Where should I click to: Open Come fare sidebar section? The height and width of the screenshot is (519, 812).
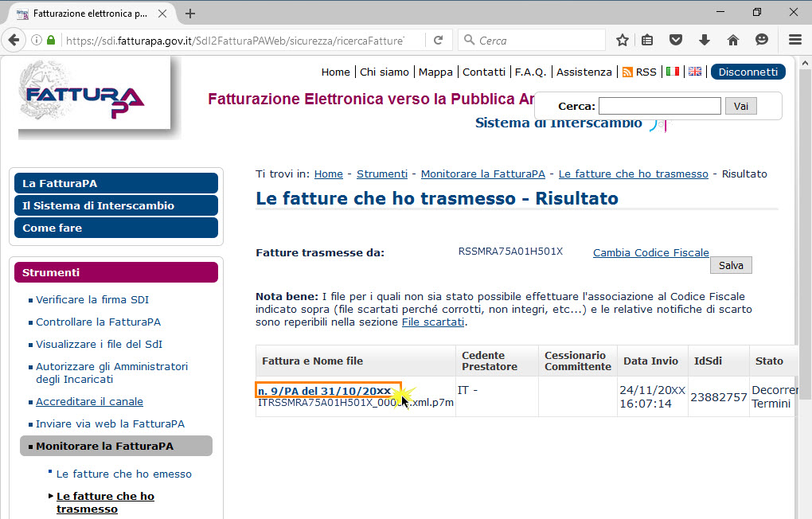116,228
